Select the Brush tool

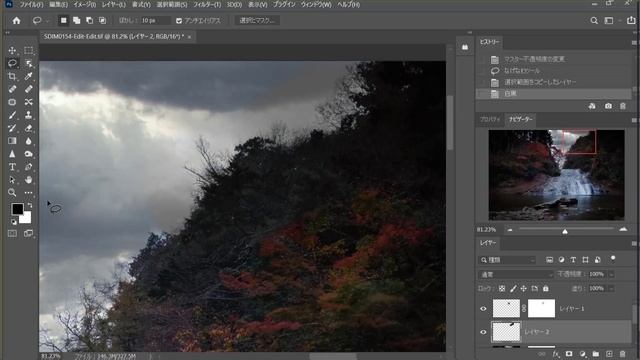pos(12,115)
